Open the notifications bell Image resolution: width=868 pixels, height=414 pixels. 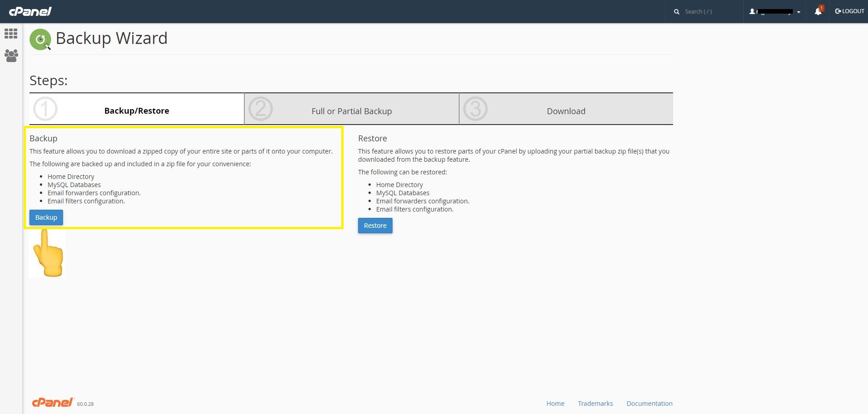pos(818,12)
